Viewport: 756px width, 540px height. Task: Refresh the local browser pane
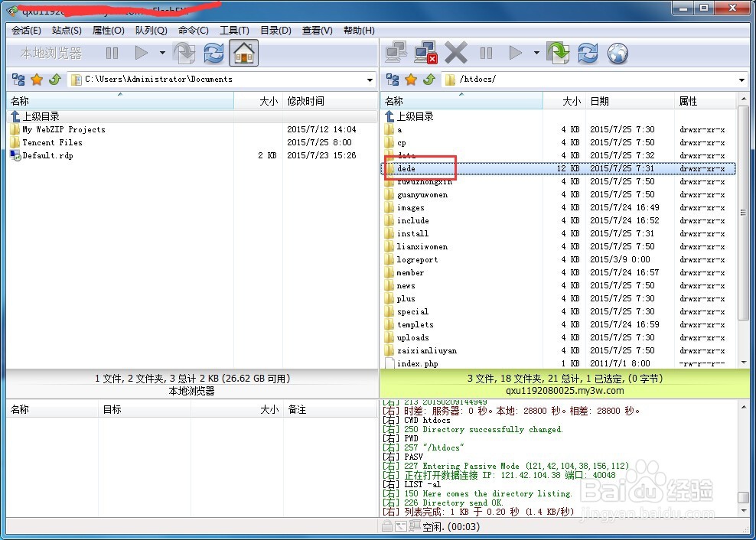[x=213, y=53]
